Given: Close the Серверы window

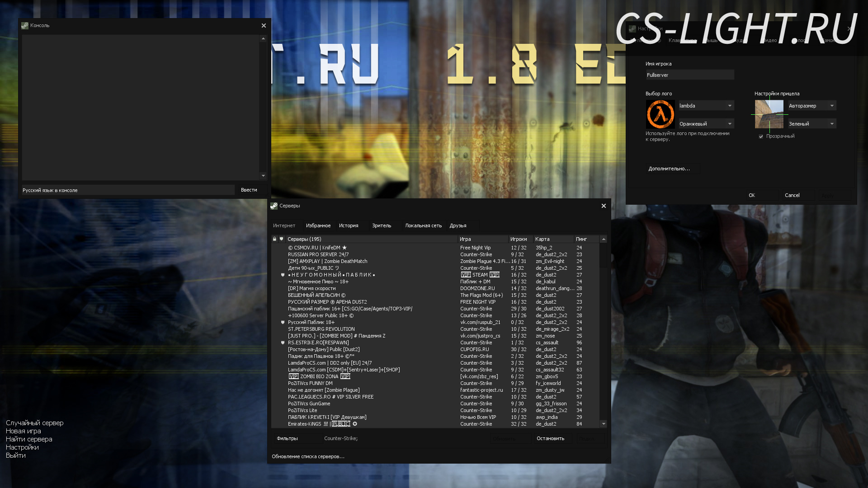Looking at the screenshot, I should click(x=604, y=206).
